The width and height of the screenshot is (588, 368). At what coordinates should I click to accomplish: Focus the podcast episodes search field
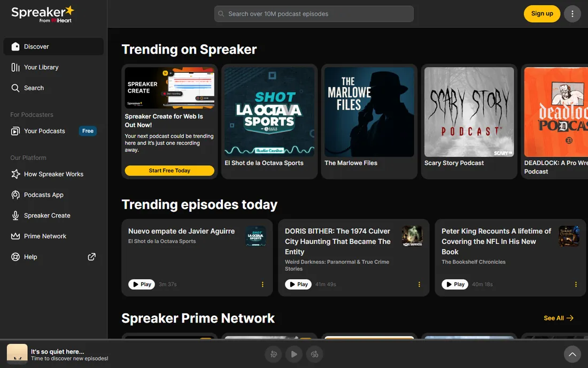314,14
